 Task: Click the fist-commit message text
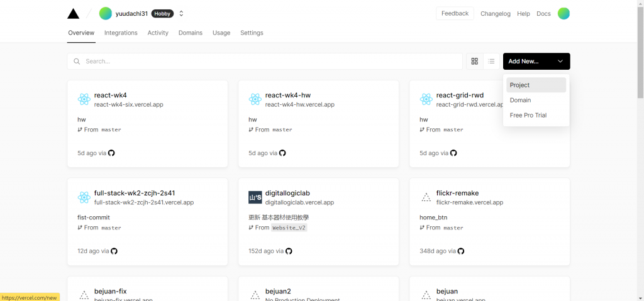(94, 217)
